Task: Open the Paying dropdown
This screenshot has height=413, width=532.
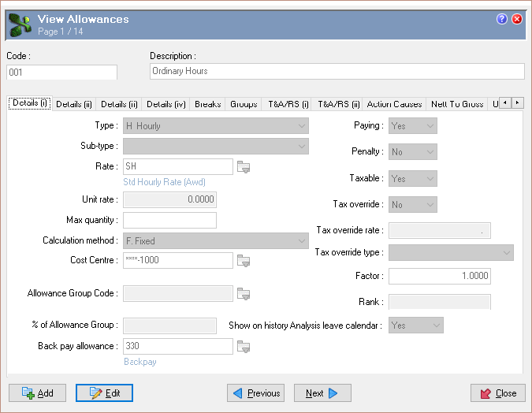Action: [412, 126]
